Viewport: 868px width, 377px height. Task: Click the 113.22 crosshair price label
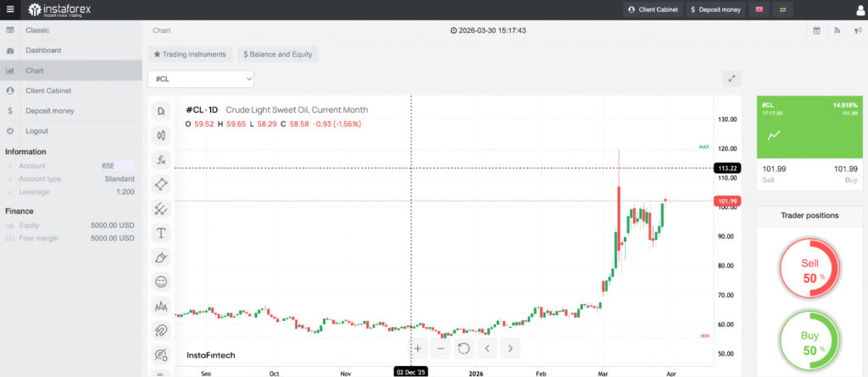[727, 168]
